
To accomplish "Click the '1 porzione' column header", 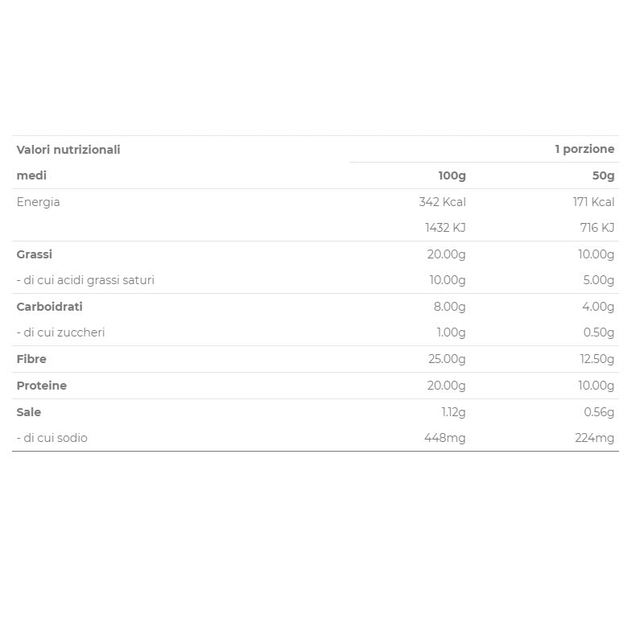I will coord(584,150).
